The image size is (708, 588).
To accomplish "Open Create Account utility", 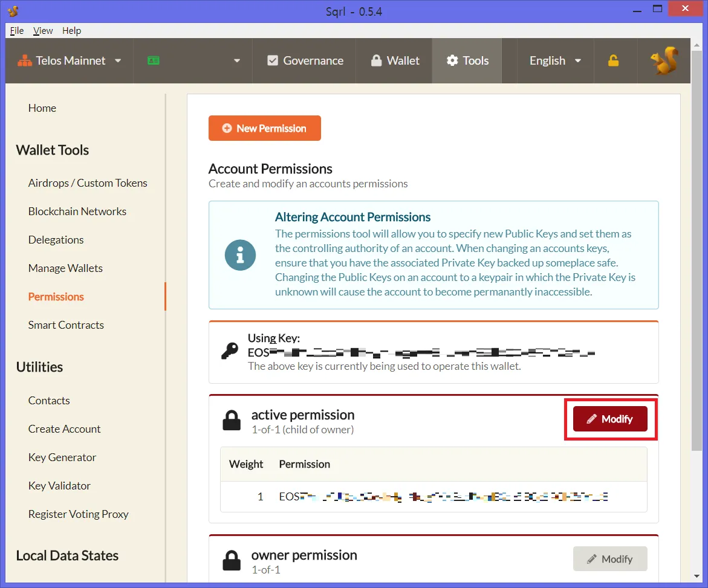I will point(64,428).
